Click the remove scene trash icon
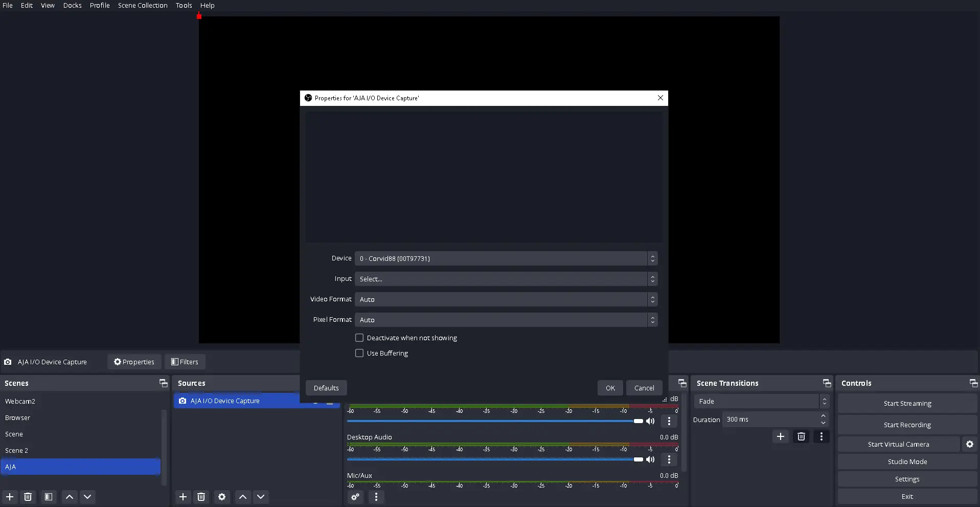This screenshot has height=507, width=980. [28, 497]
